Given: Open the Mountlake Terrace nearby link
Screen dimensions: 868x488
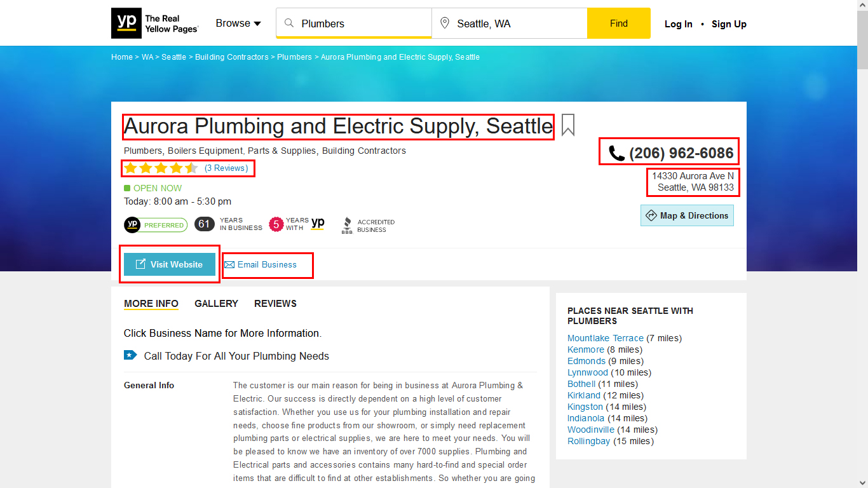Looking at the screenshot, I should coord(605,338).
